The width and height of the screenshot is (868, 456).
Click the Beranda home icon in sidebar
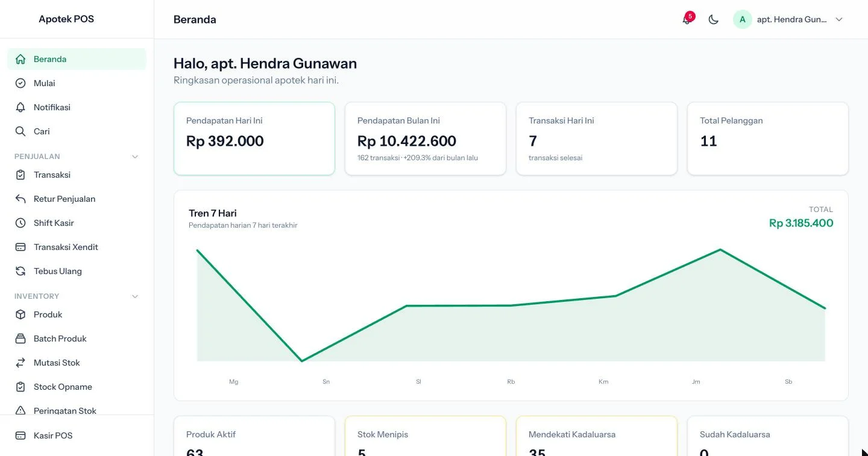20,59
